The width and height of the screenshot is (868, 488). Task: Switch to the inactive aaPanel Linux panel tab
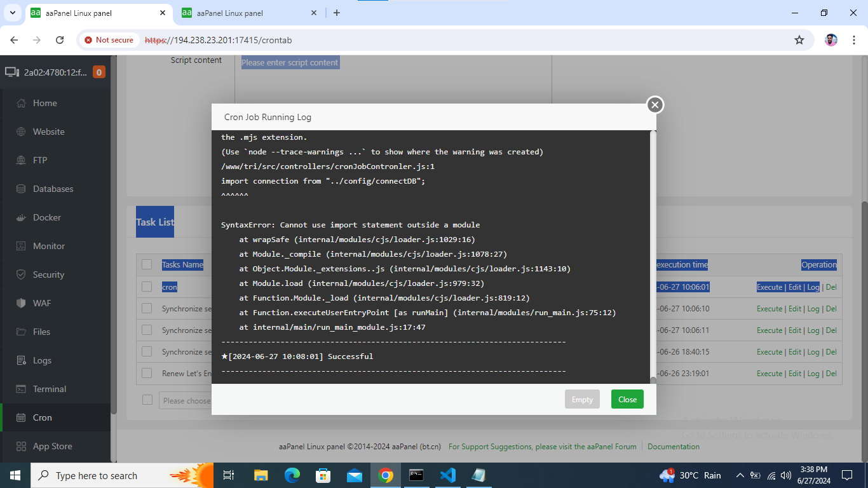point(250,13)
